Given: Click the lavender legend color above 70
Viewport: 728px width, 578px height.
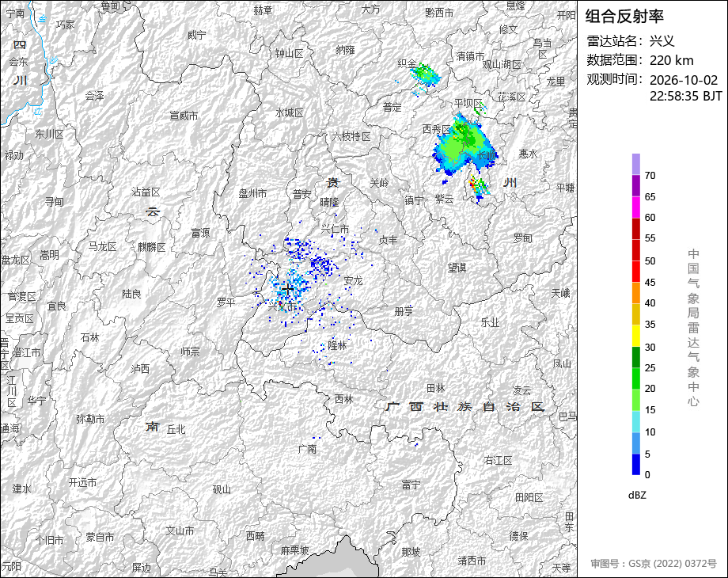Looking at the screenshot, I should point(635,165).
